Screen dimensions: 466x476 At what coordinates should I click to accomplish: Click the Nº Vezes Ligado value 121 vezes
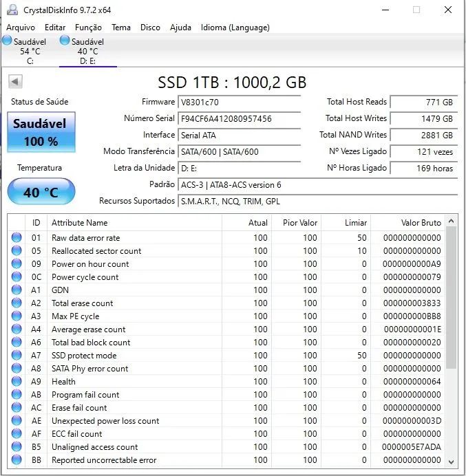pyautogui.click(x=424, y=151)
